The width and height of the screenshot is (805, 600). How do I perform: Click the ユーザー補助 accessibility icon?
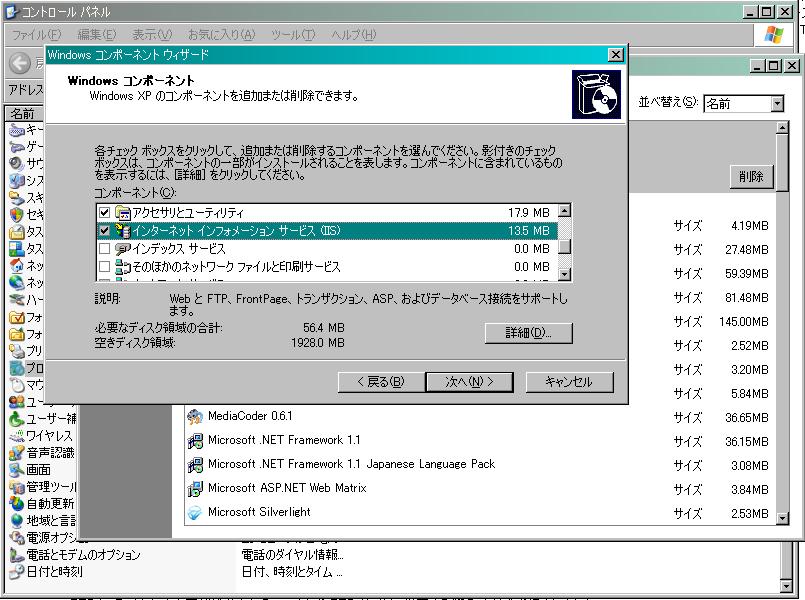16,419
